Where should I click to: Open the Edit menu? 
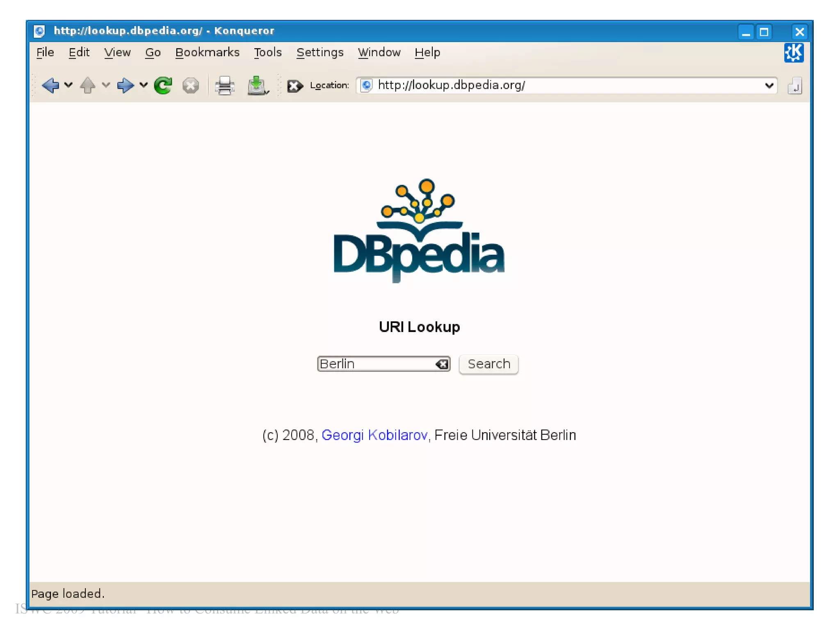pos(79,53)
